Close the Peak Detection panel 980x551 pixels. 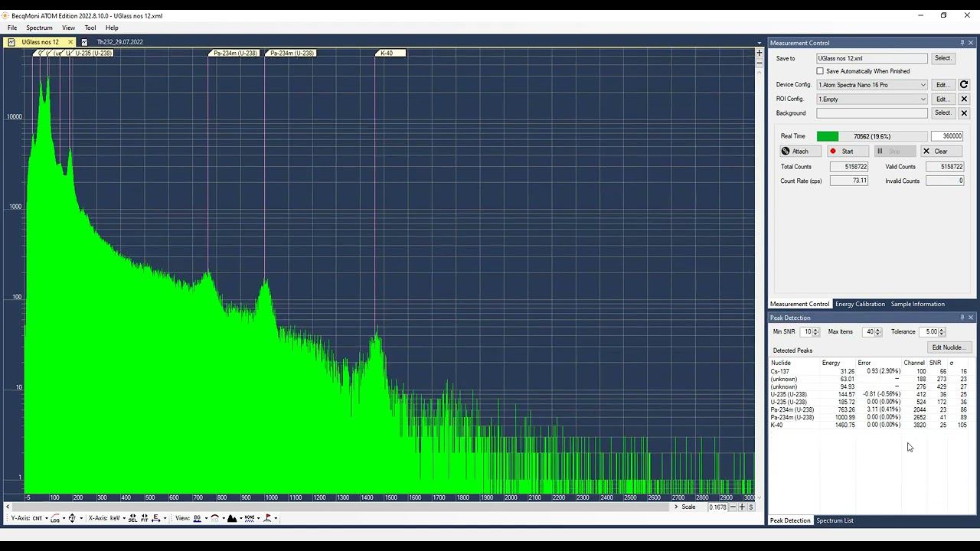[971, 318]
